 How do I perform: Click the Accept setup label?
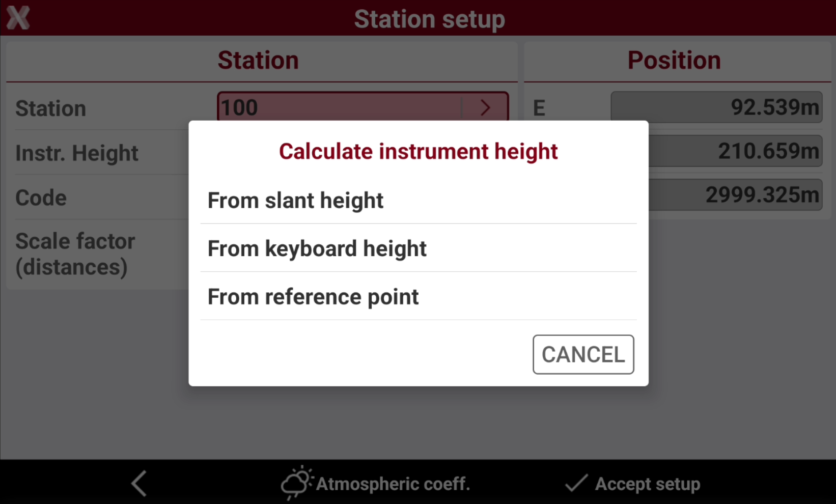coord(648,484)
